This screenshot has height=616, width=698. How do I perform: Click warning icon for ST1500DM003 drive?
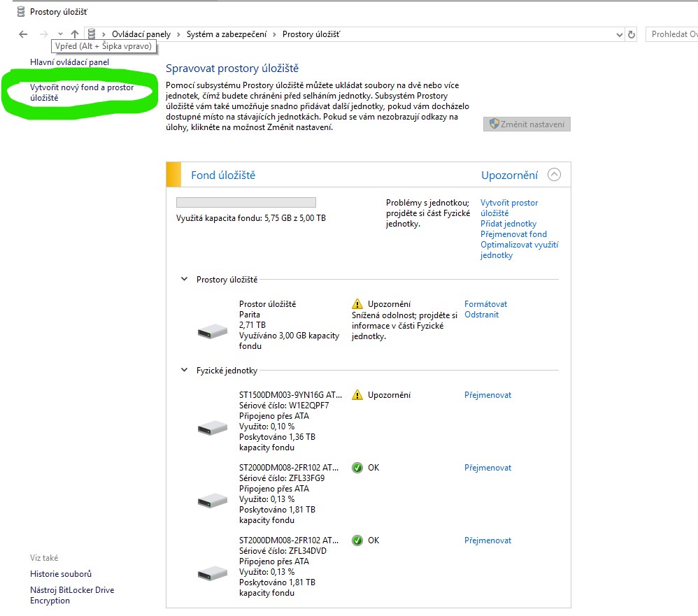[x=357, y=395]
